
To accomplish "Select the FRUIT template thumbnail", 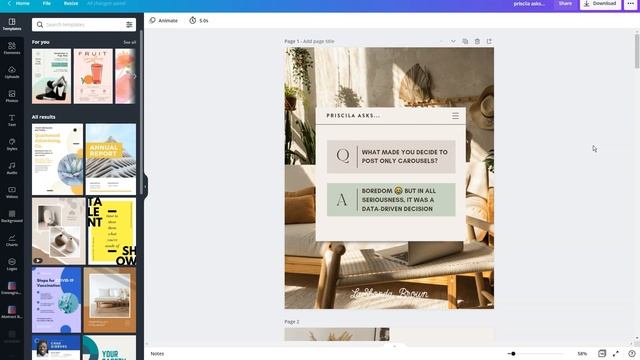I will click(93, 76).
